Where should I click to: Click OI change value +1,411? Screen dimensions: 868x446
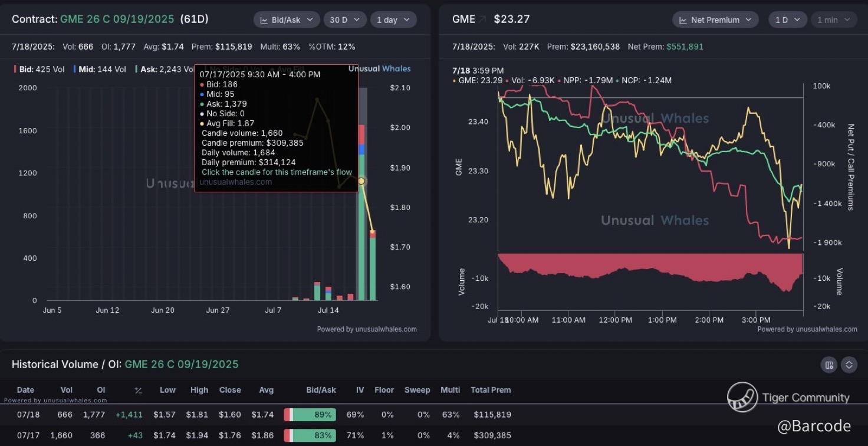point(129,415)
